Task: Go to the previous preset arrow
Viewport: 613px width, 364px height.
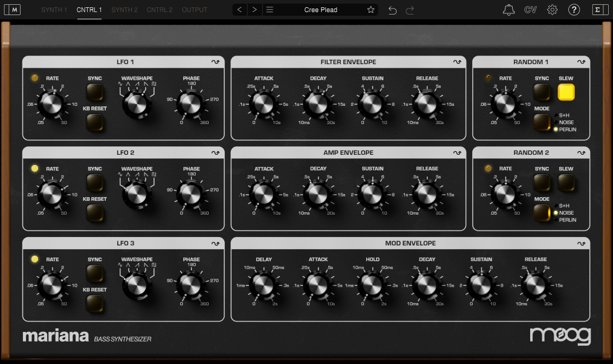Action: click(239, 10)
